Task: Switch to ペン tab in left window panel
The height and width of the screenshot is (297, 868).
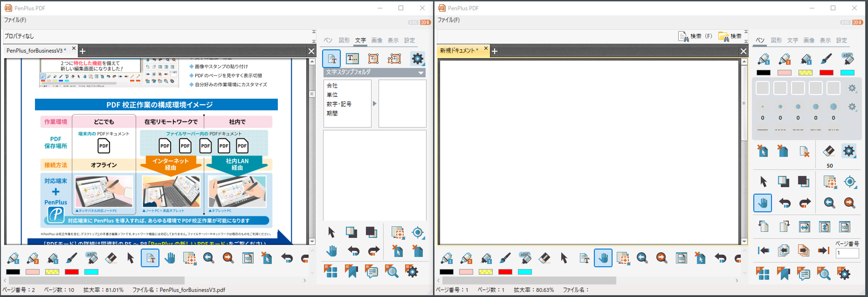Action: point(328,40)
